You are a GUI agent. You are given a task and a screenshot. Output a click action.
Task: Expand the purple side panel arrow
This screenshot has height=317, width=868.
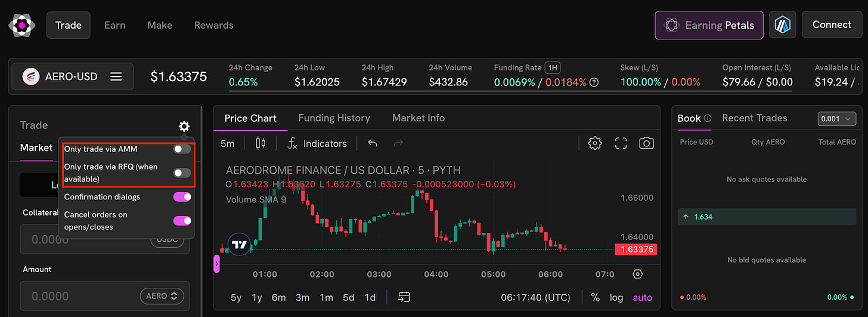[216, 263]
